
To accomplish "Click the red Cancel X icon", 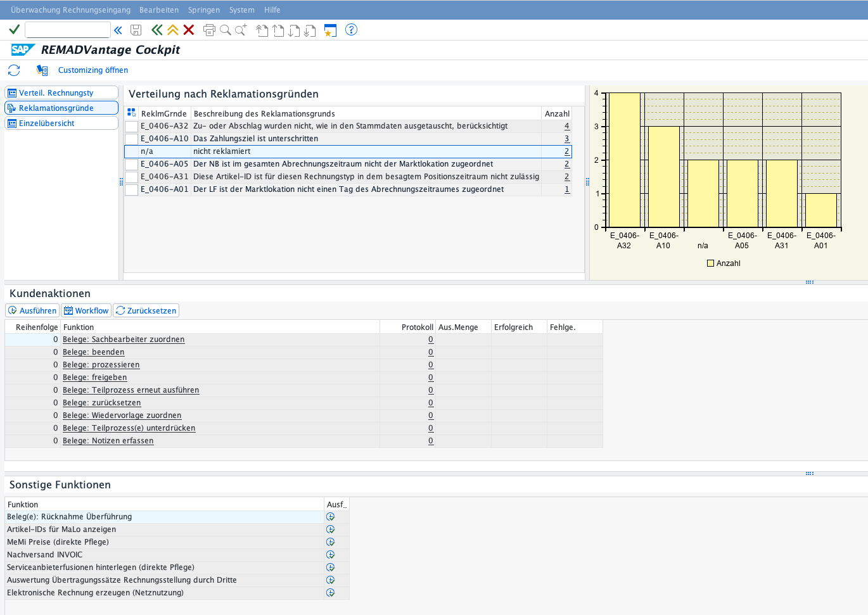I will coord(189,30).
